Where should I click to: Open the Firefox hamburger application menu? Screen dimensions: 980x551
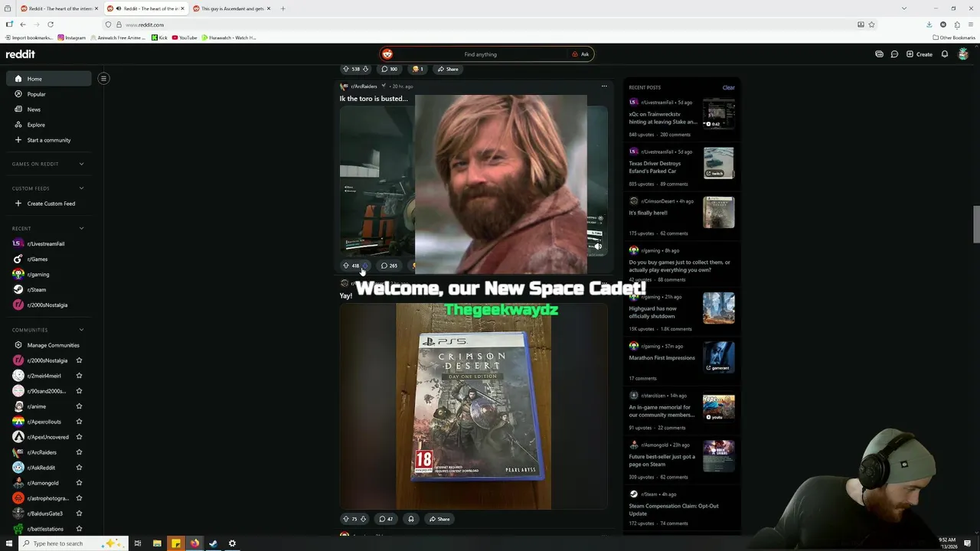(971, 24)
